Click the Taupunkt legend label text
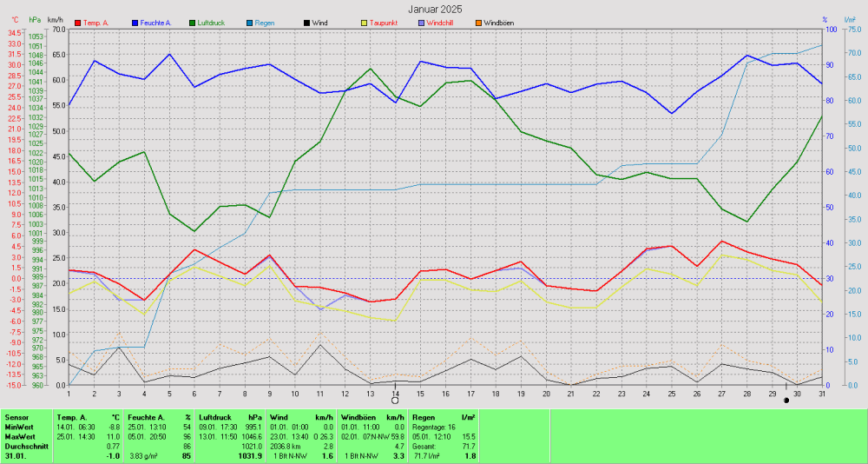 tap(384, 22)
